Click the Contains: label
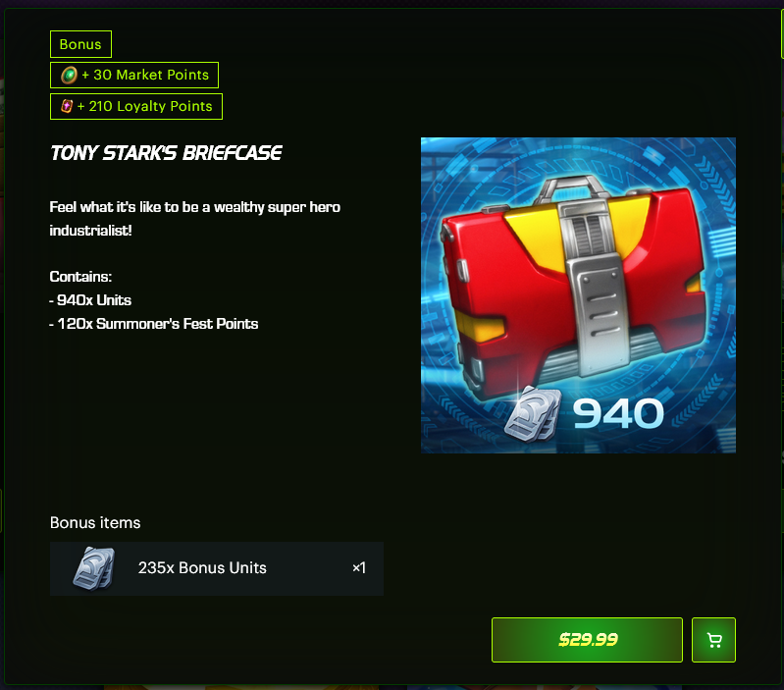Screen dimensions: 784x690 (x=80, y=277)
